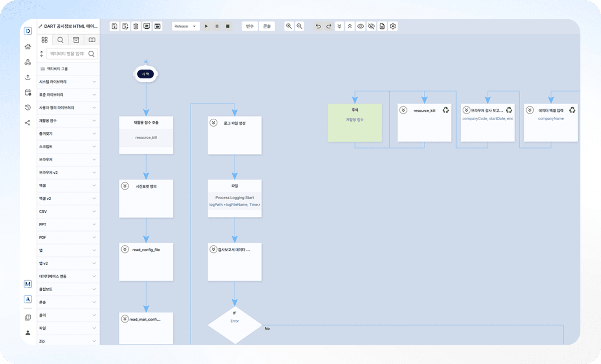Click the M icon in sidebar

(x=28, y=284)
